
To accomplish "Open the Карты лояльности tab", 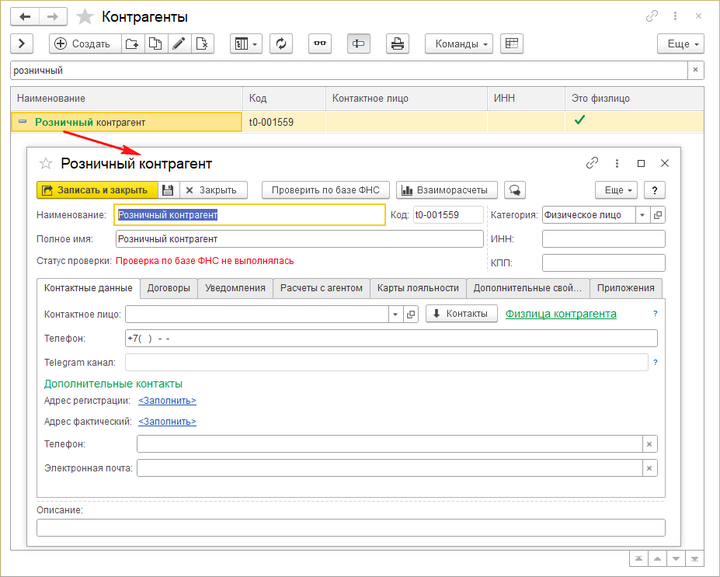I will [x=418, y=288].
